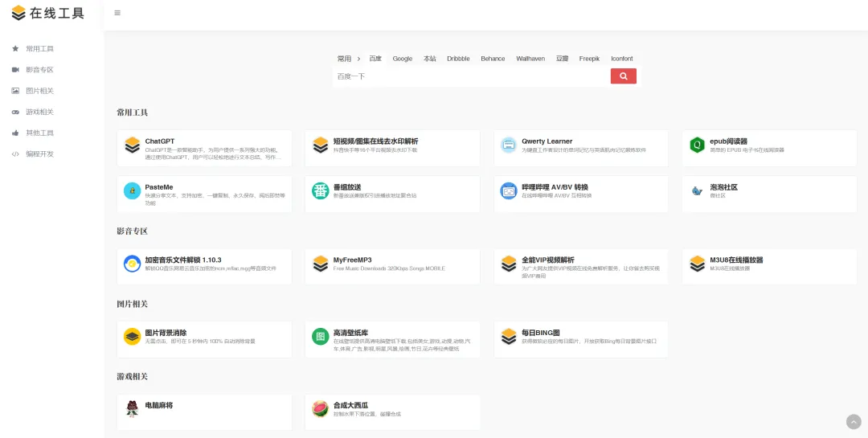
Task: Select the 豆瓣 search tab
Action: pyautogui.click(x=562, y=59)
